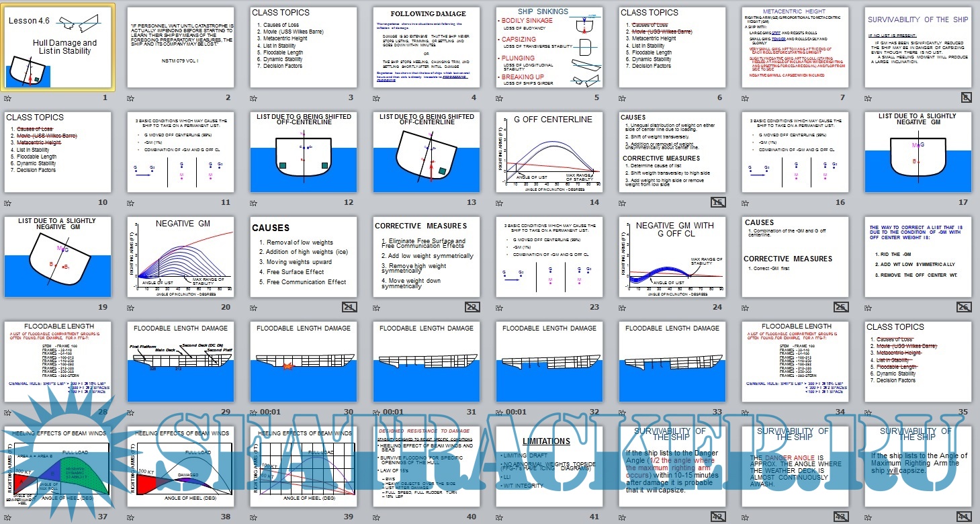Click the hidden-slide number icon for slide 8
This screenshot has height=524, width=980.
tap(965, 97)
